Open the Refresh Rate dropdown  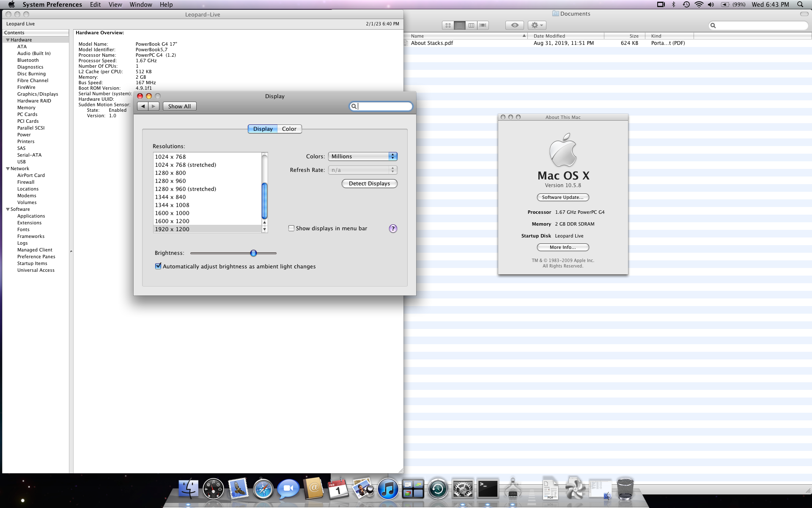click(x=362, y=170)
